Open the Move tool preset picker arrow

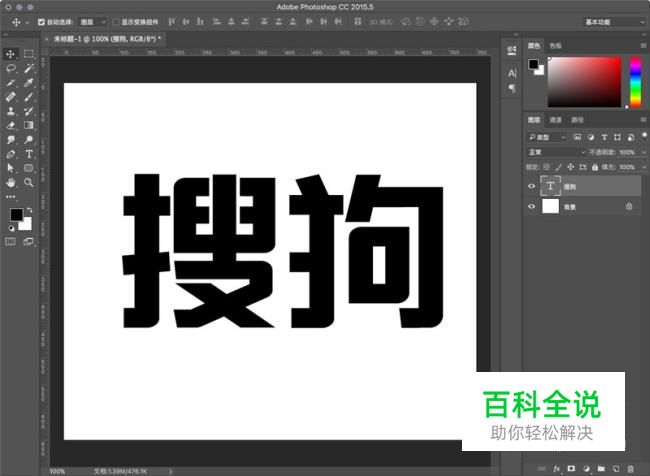coord(27,22)
